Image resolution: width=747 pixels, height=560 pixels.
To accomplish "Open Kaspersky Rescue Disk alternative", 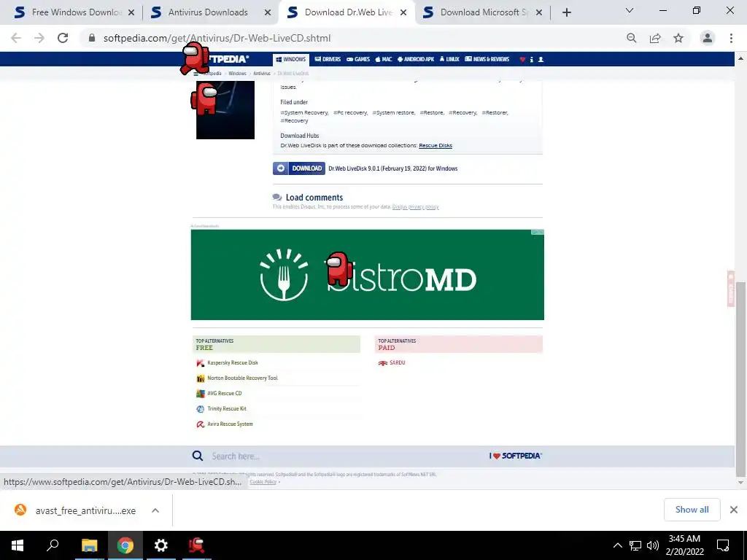I will click(233, 363).
